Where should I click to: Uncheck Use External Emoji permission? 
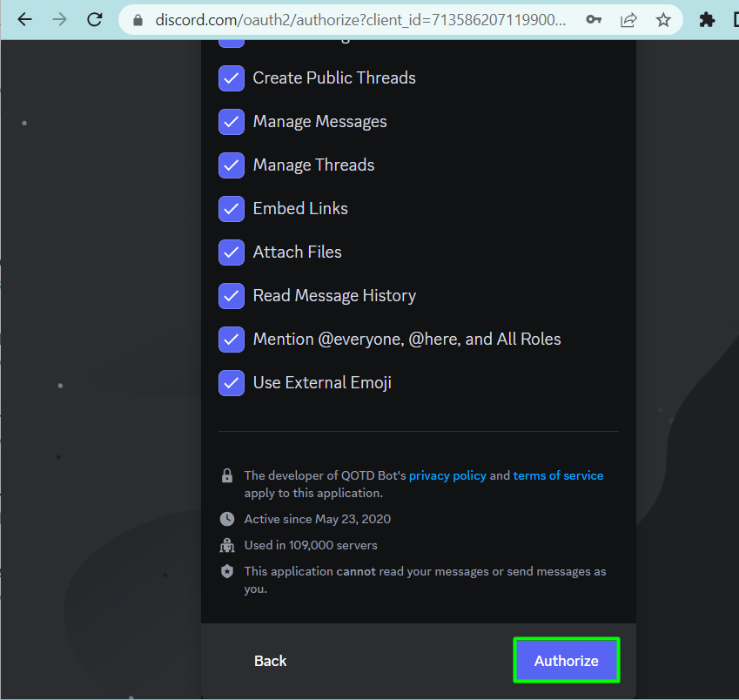click(x=232, y=383)
